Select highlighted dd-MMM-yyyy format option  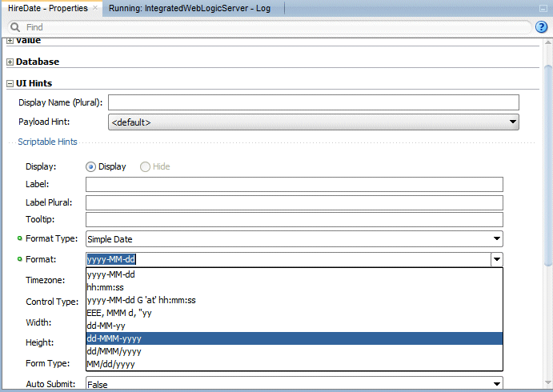pos(295,338)
